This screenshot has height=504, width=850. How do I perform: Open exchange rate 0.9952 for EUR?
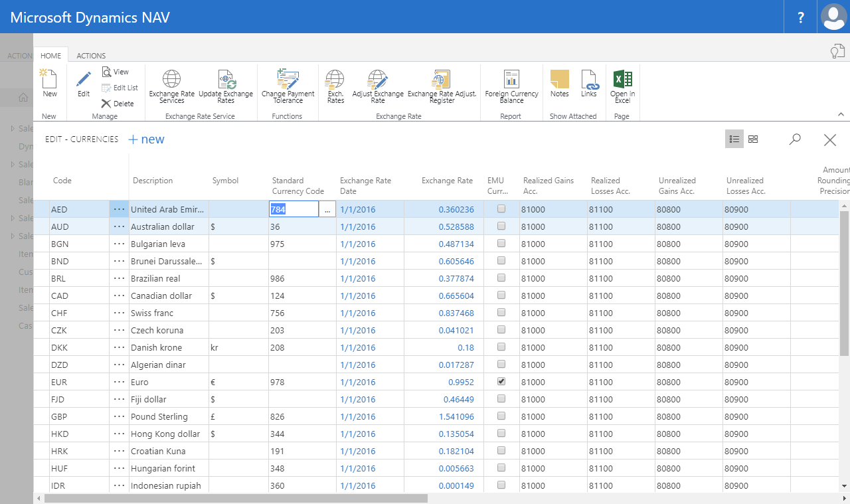point(461,382)
